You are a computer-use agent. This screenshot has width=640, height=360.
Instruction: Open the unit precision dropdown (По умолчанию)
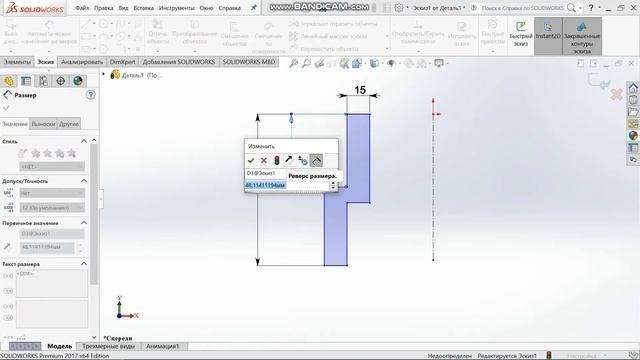click(52, 208)
